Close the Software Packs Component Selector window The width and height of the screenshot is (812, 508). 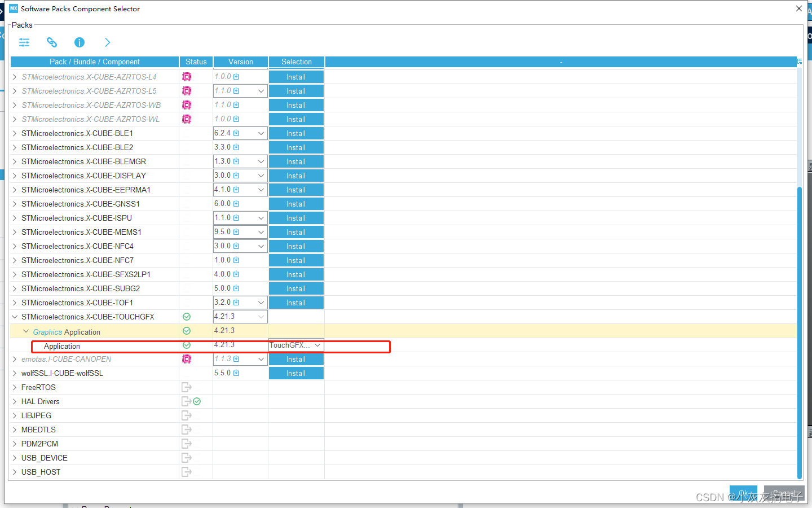799,8
